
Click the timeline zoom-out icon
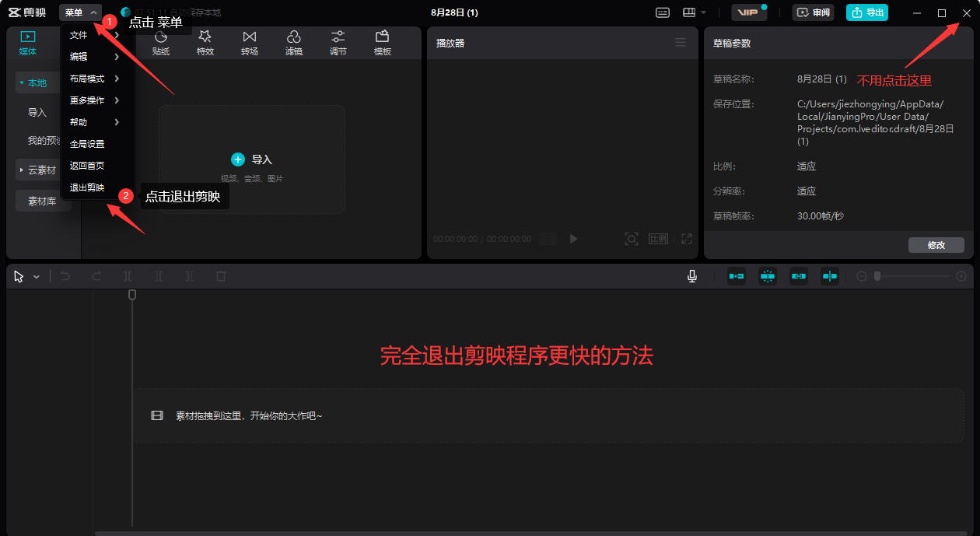click(862, 276)
